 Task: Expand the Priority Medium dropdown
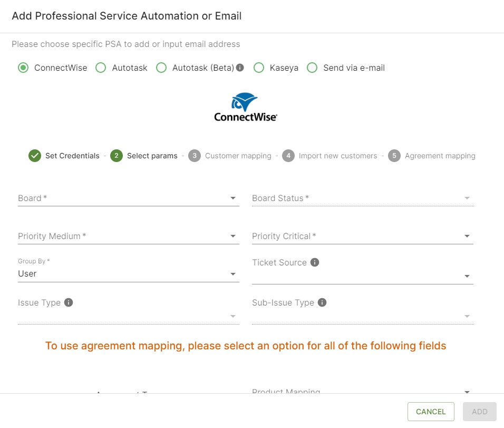click(128, 236)
